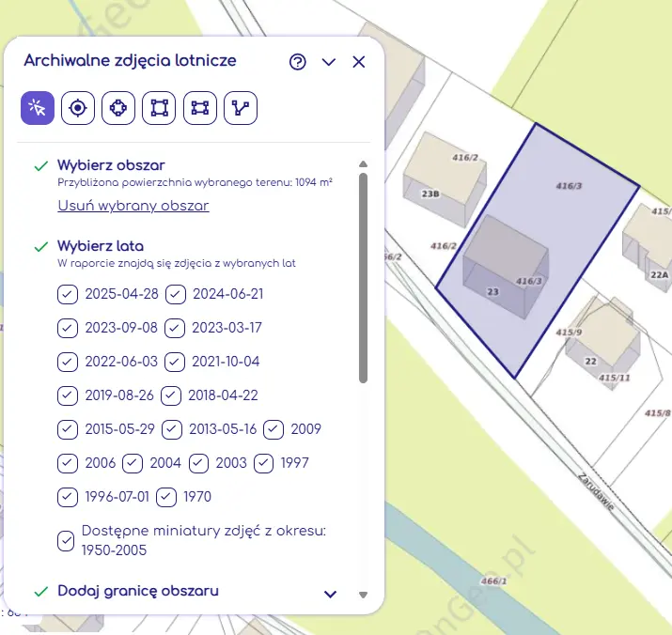Image resolution: width=672 pixels, height=635 pixels.
Task: Toggle miniatures from 1950-2005 checkbox
Action: click(67, 540)
